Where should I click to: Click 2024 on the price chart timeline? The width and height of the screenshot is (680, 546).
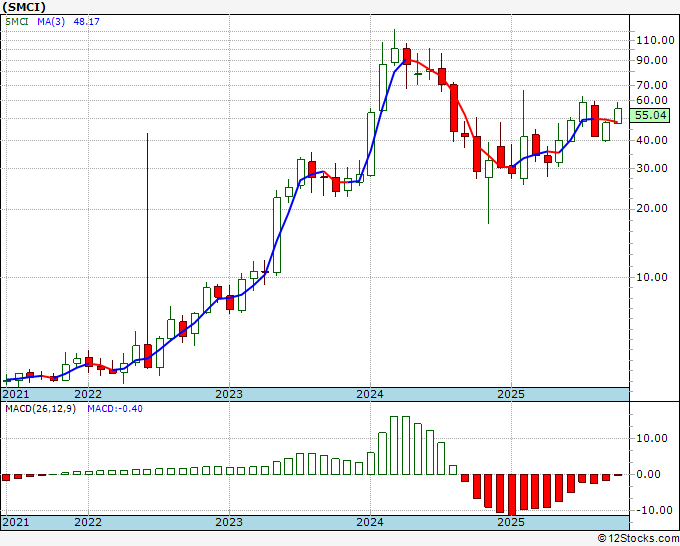coord(370,394)
